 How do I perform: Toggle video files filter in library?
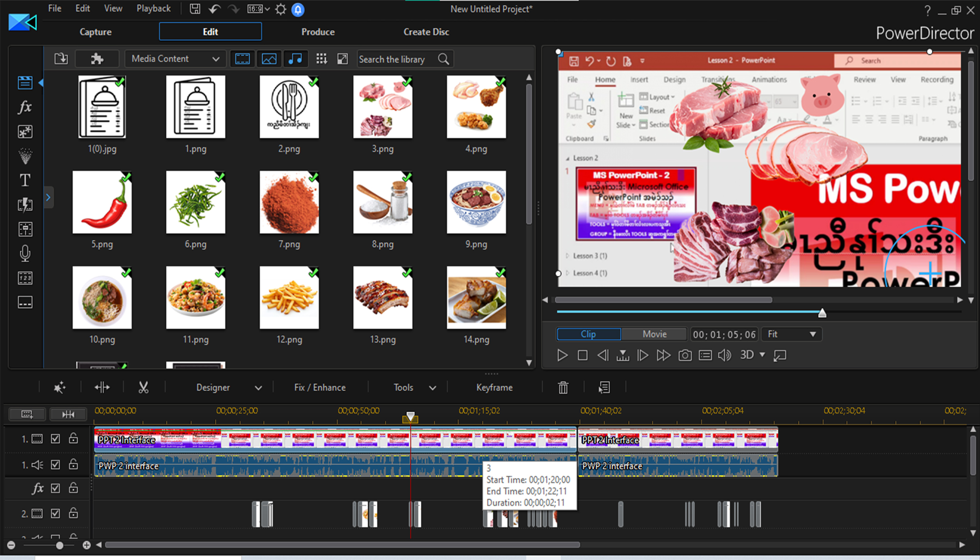point(242,59)
